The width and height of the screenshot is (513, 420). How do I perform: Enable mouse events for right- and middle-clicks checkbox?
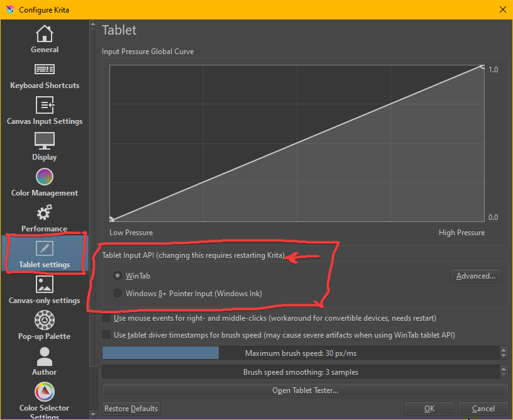tap(106, 318)
